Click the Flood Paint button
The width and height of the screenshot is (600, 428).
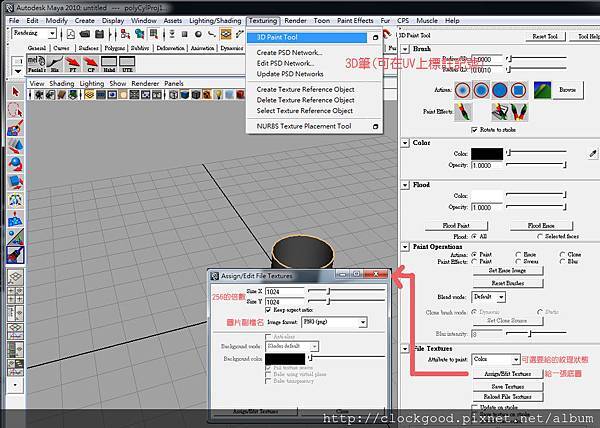point(456,226)
